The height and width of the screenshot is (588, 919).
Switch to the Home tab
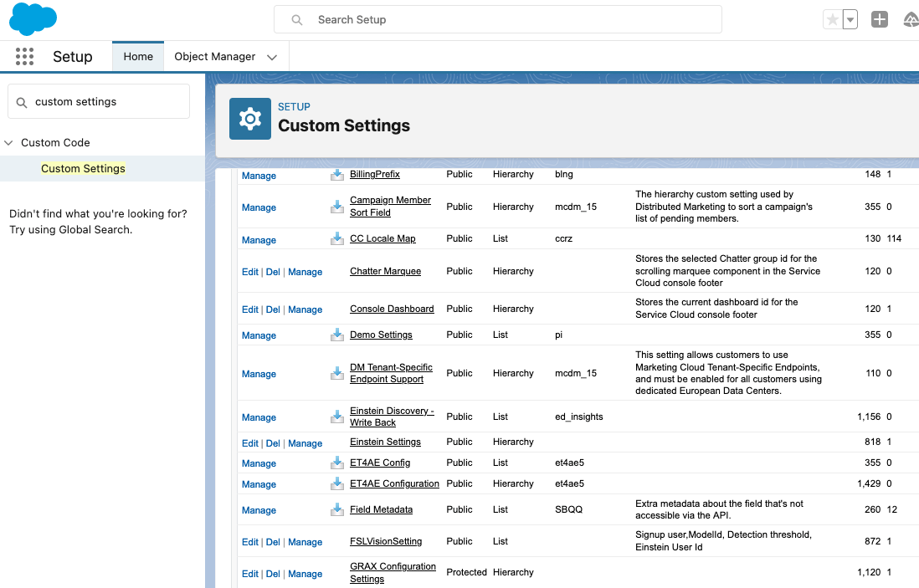[138, 57]
